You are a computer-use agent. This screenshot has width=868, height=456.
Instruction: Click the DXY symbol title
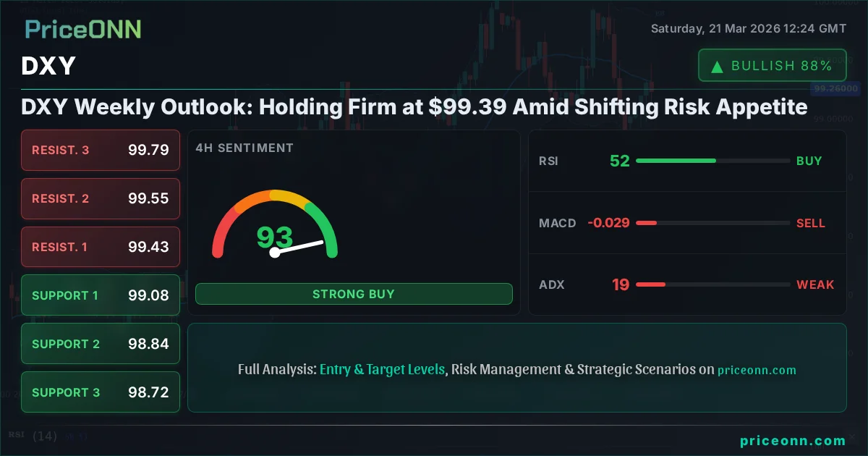(48, 67)
